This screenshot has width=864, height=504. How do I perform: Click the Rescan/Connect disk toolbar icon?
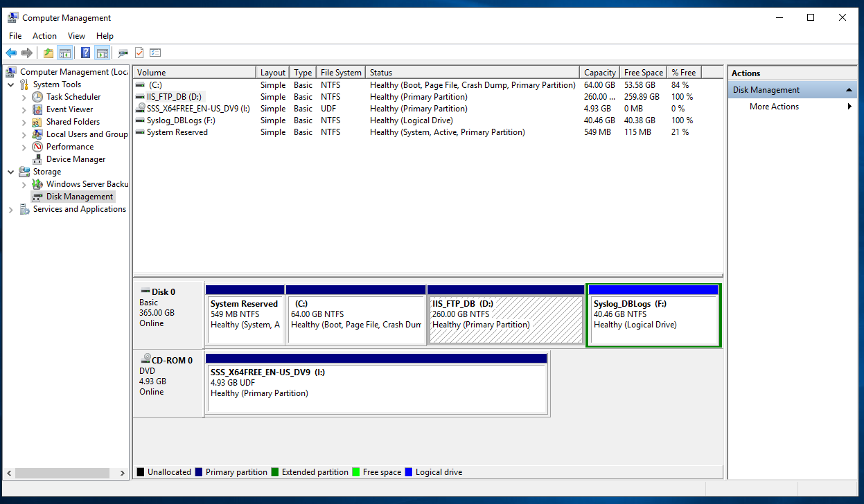[123, 53]
